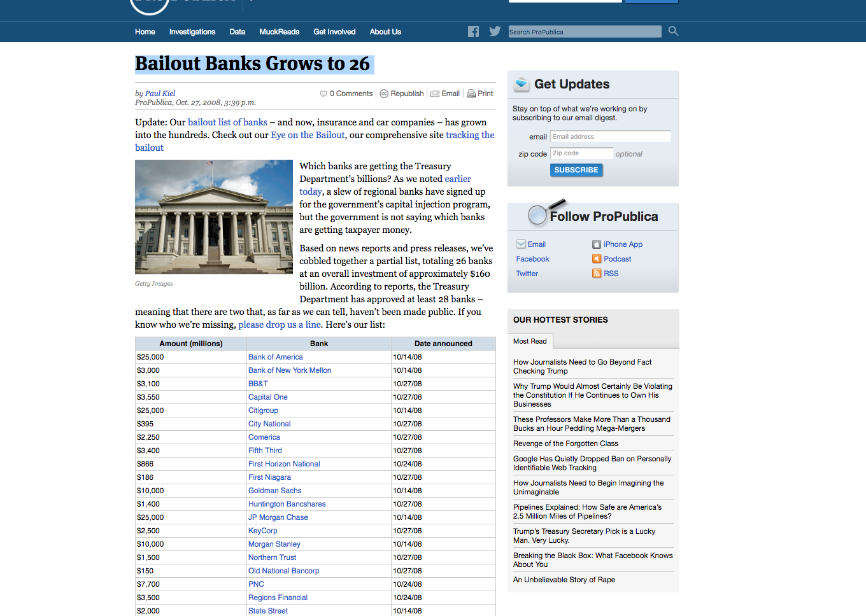Open Revenge of the Forgotten Class story

point(566,444)
